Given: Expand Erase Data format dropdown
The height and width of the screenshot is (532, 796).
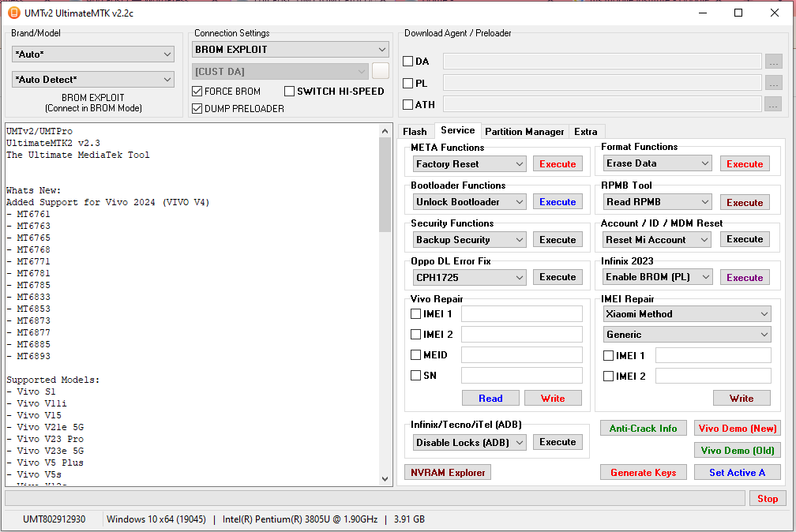Looking at the screenshot, I should pos(658,163).
